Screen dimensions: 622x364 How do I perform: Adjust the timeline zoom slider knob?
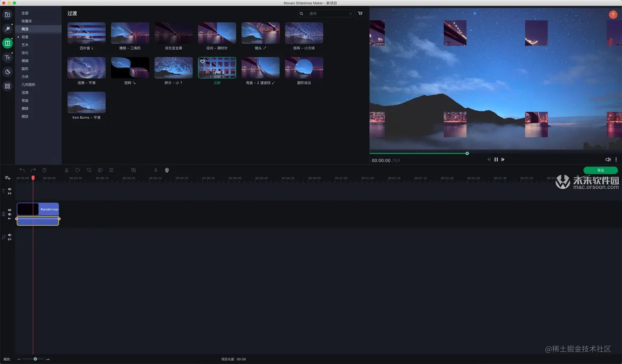[x=35, y=359]
